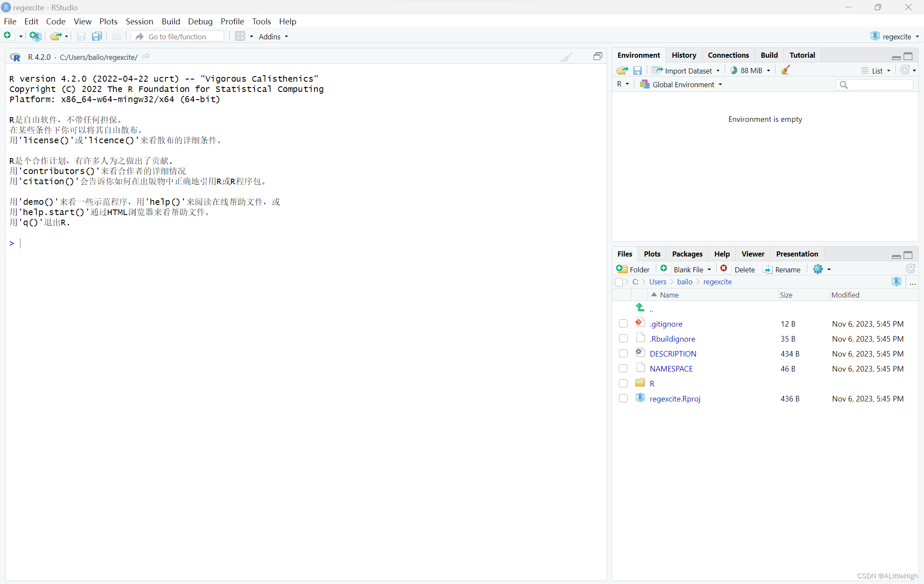Viewport: 924px width, 584px height.
Task: Open the DESCRIPTION file link
Action: [x=673, y=354]
